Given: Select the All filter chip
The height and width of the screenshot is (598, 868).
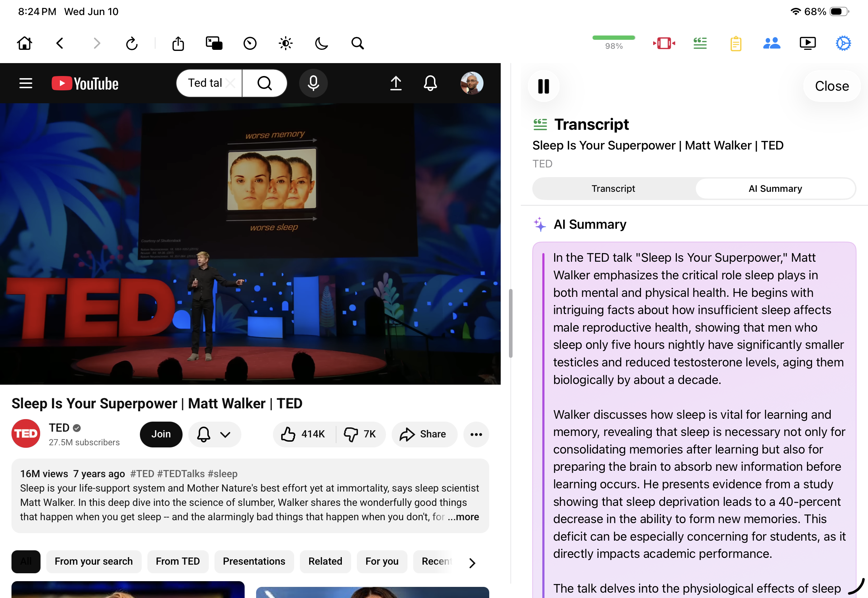Looking at the screenshot, I should pyautogui.click(x=26, y=562).
